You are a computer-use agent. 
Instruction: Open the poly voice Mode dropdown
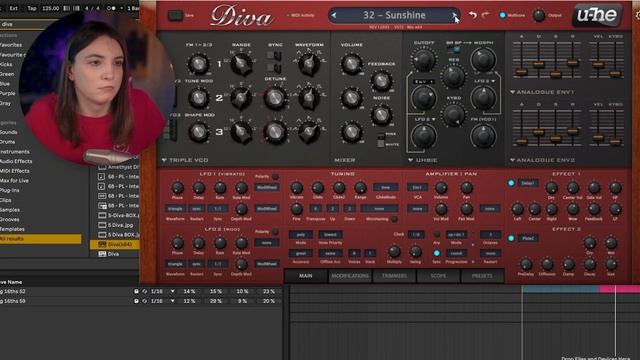pos(300,234)
